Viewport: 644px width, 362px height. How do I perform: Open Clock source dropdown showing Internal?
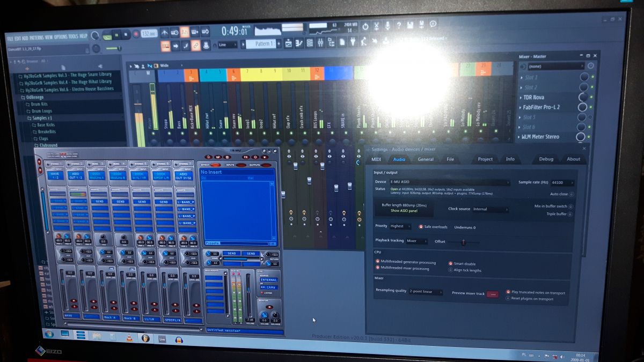[489, 209]
